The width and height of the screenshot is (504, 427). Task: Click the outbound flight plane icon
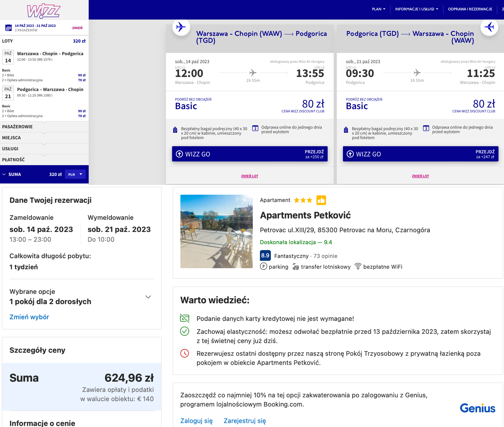(181, 27)
